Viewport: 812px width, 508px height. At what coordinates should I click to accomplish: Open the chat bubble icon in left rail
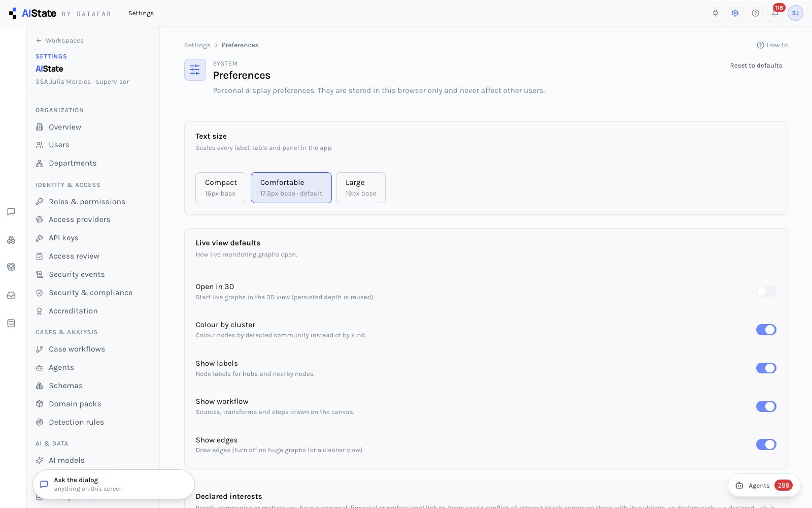tap(11, 212)
